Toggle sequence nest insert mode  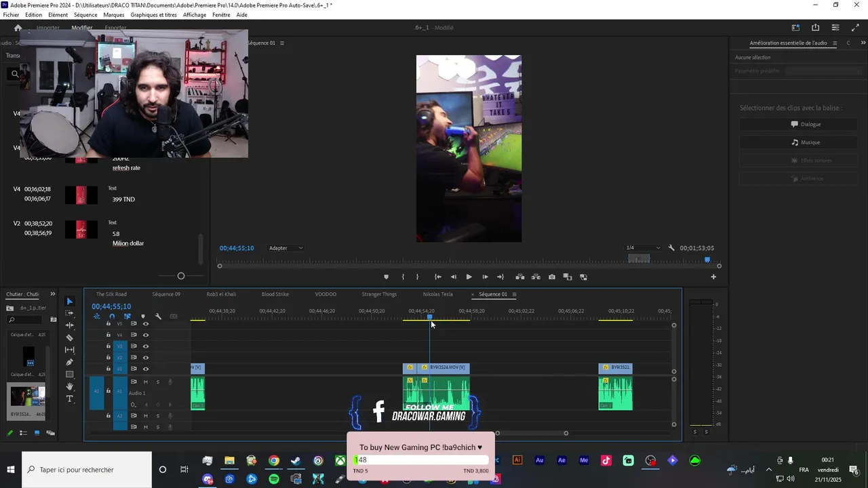97,317
